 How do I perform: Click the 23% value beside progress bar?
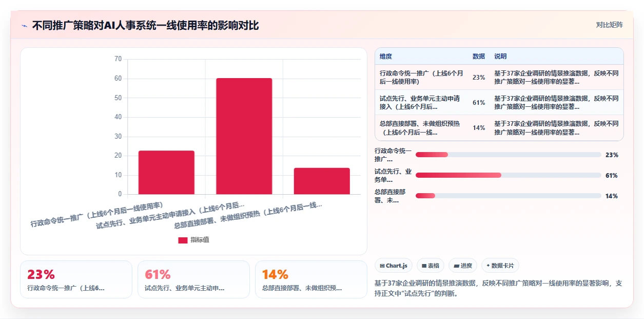[x=612, y=155]
